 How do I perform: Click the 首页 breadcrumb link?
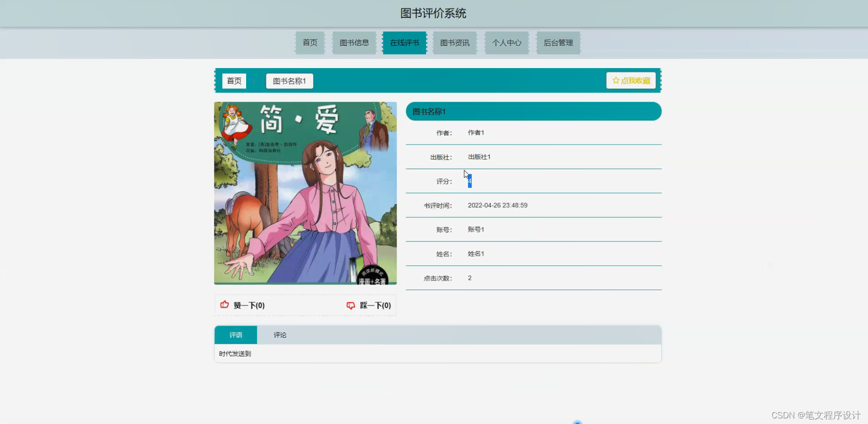(x=234, y=81)
